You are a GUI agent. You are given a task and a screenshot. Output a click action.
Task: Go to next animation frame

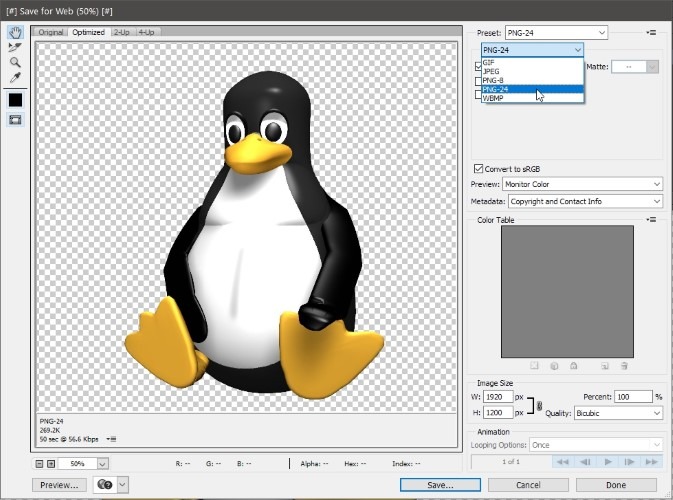click(630, 462)
